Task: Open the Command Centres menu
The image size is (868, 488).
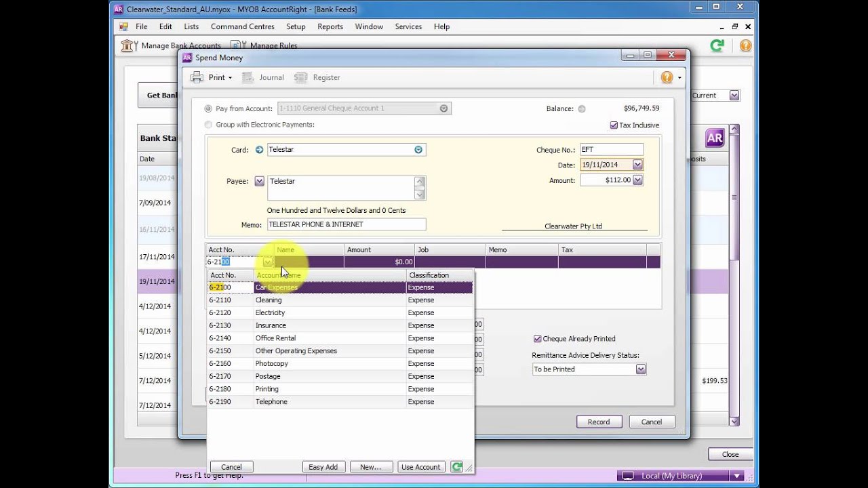Action: click(243, 26)
